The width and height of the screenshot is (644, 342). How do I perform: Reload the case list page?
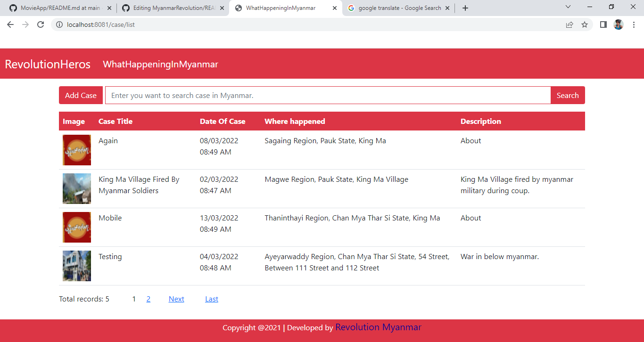tap(40, 24)
